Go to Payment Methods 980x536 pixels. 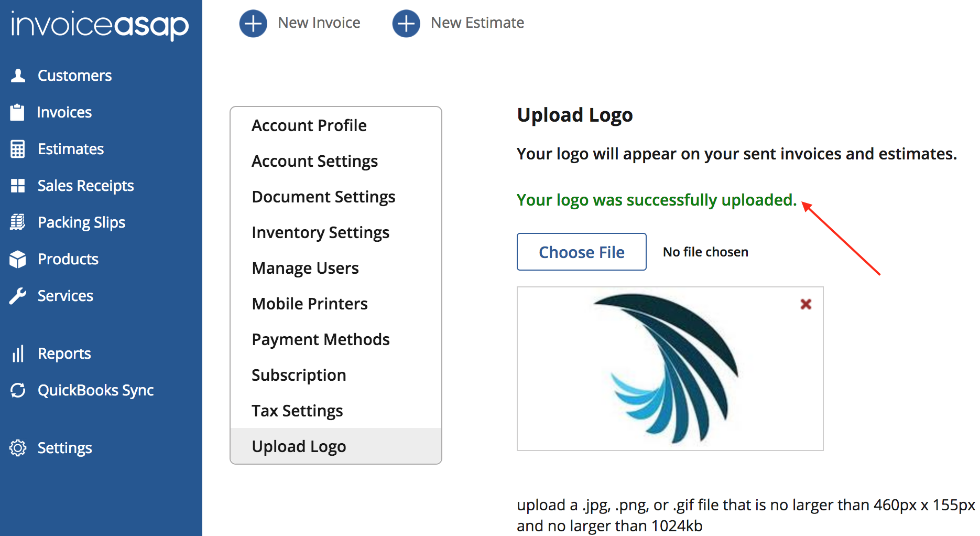[320, 339]
